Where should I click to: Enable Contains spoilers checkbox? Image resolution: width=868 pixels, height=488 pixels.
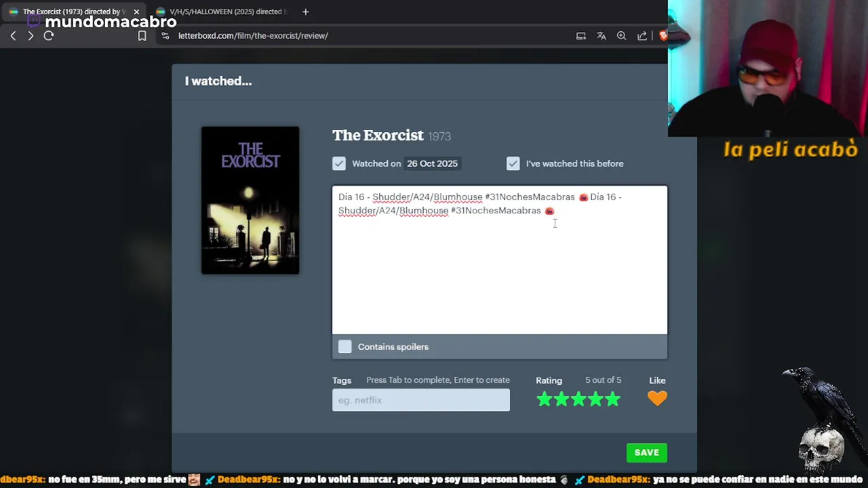click(x=345, y=346)
